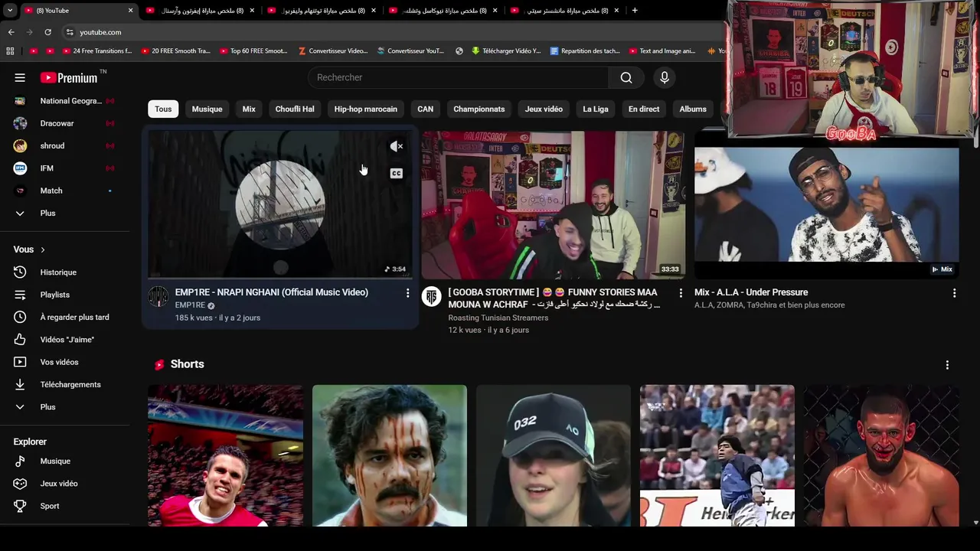Select the Musique filter chip

coord(207,109)
